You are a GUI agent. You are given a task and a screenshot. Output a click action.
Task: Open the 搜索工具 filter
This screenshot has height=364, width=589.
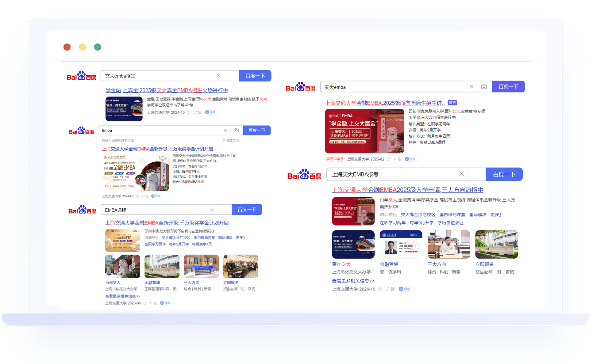(231, 141)
